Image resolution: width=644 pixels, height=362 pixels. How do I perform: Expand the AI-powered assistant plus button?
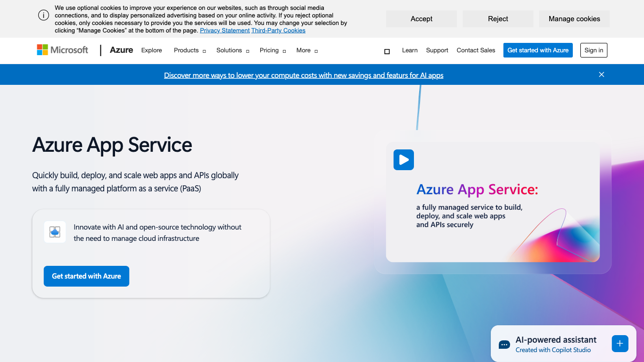point(620,344)
